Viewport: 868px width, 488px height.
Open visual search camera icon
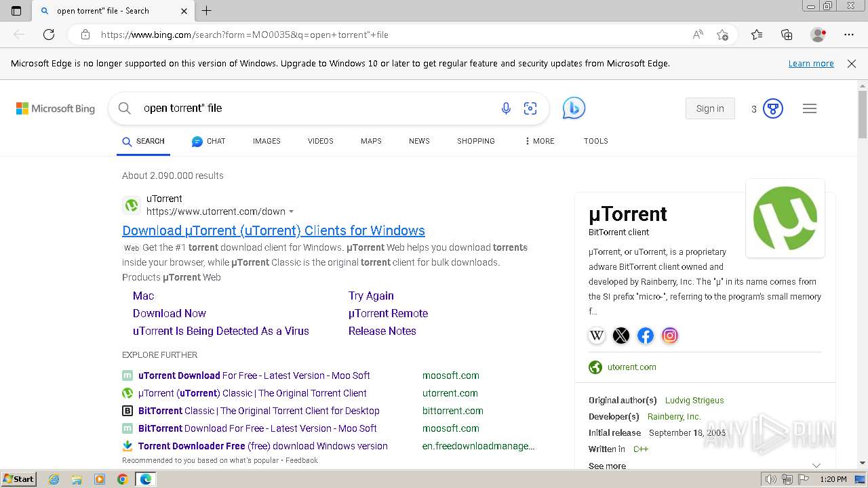[x=530, y=108]
